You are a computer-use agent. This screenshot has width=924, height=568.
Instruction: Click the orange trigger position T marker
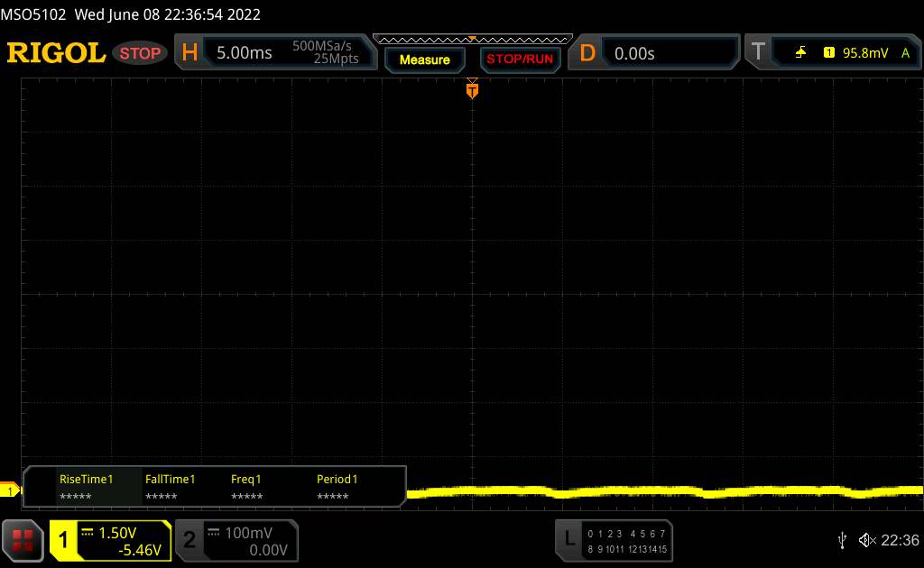[x=472, y=90]
